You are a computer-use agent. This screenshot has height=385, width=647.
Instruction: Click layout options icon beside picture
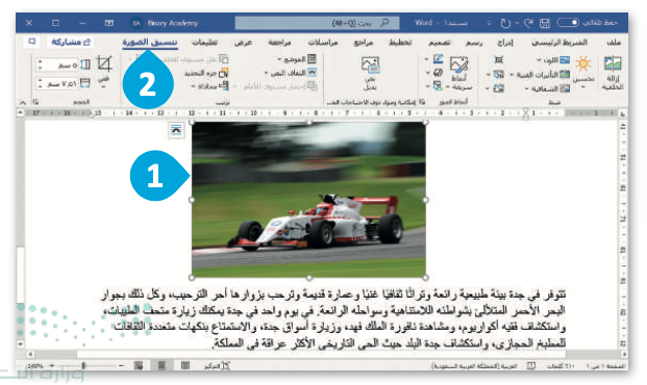point(176,130)
